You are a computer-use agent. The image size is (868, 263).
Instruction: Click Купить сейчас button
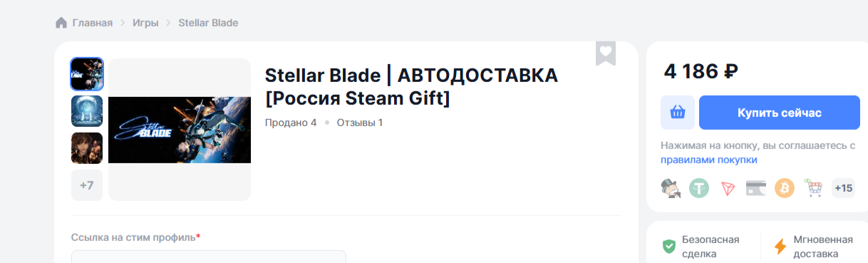[779, 113]
